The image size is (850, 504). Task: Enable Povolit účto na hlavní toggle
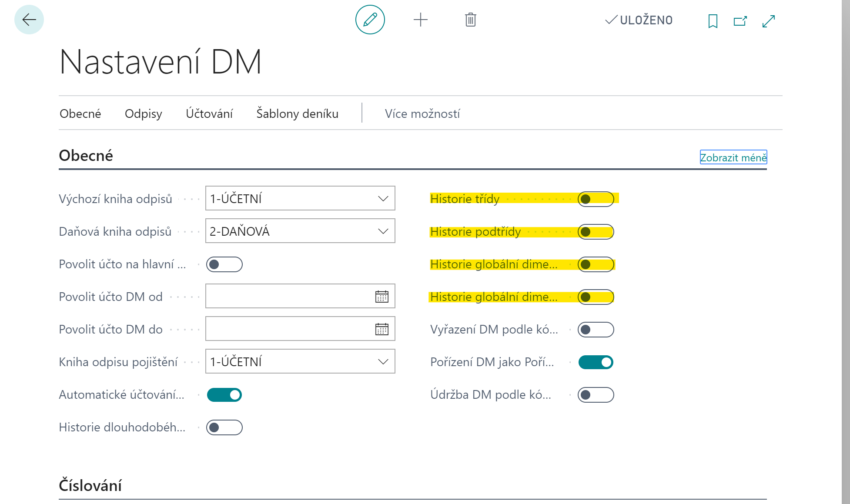224,264
